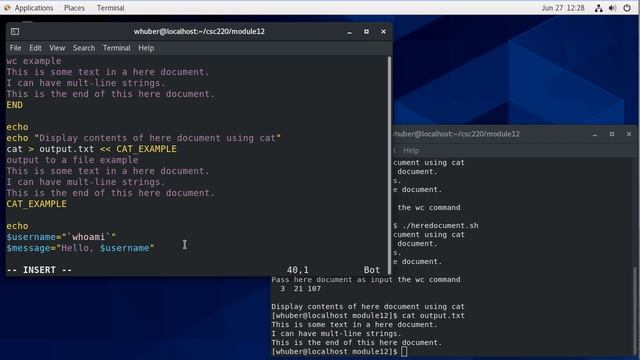Open Help menu in the background terminal window
The image size is (640, 360).
(411, 151)
